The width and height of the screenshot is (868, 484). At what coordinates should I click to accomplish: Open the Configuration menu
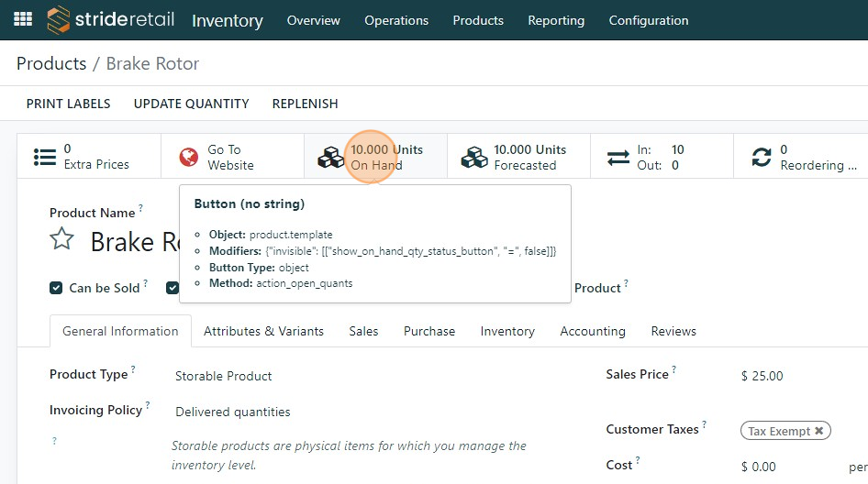[x=649, y=20]
